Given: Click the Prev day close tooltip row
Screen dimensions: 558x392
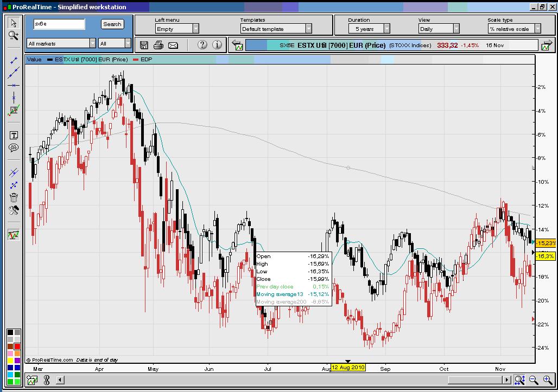Looking at the screenshot, I should tap(293, 286).
